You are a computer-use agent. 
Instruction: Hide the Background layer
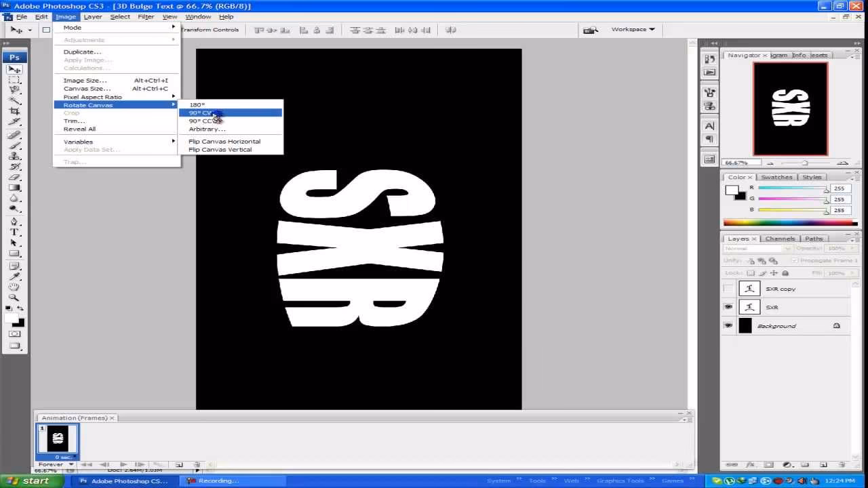728,326
